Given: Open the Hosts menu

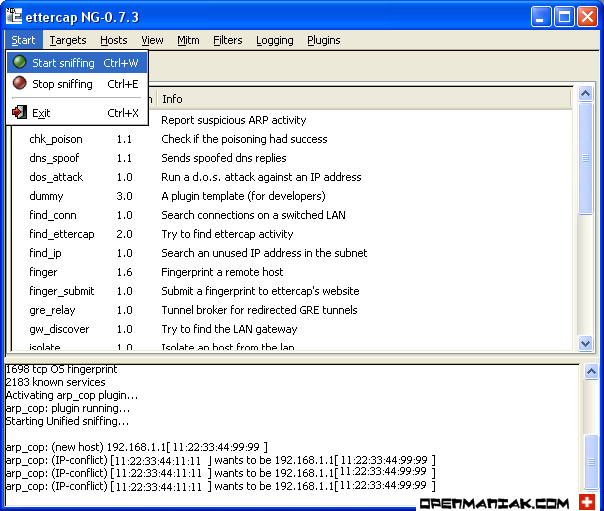Looking at the screenshot, I should coord(114,40).
